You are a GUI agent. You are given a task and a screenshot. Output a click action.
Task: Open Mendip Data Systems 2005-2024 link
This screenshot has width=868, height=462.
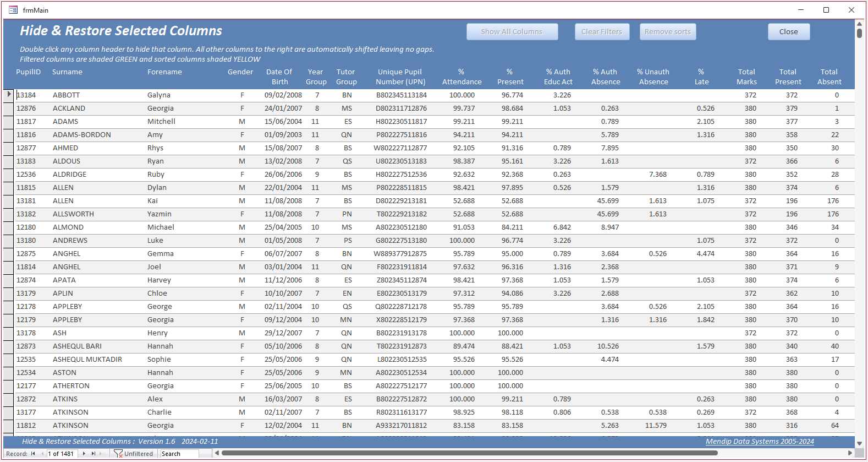[760, 442]
